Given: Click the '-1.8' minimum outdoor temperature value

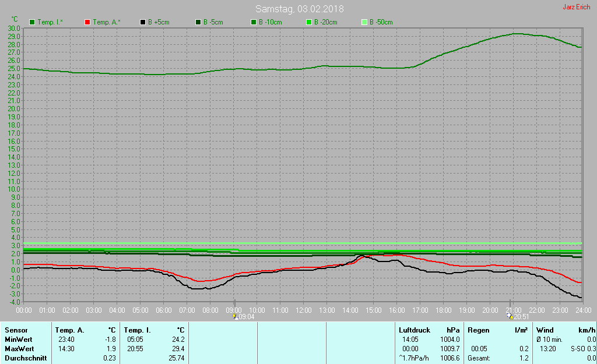Looking at the screenshot, I should coord(110,340).
